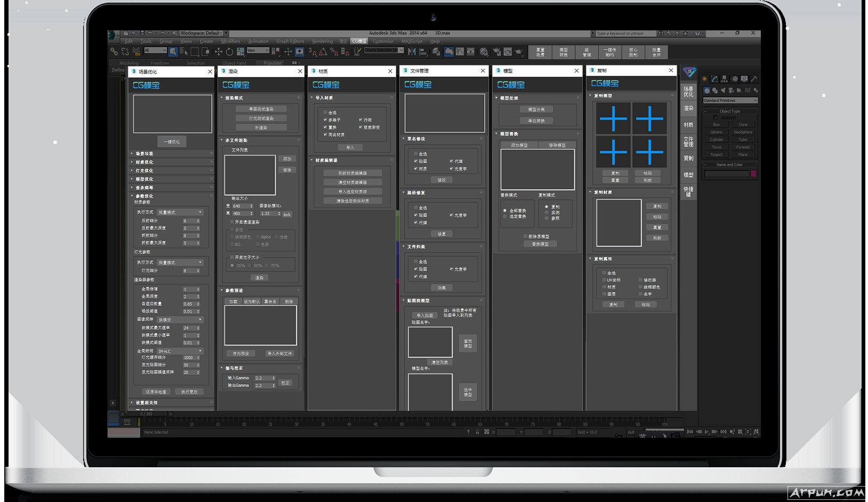The image size is (868, 502).
Task: Open the Utilities hammer panel icon
Action: click(754, 79)
